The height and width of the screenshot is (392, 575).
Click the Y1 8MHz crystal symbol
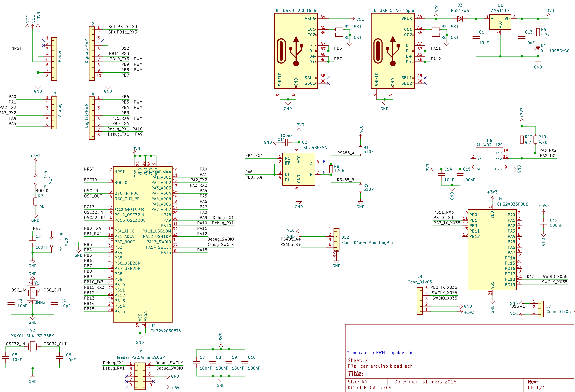(32, 293)
